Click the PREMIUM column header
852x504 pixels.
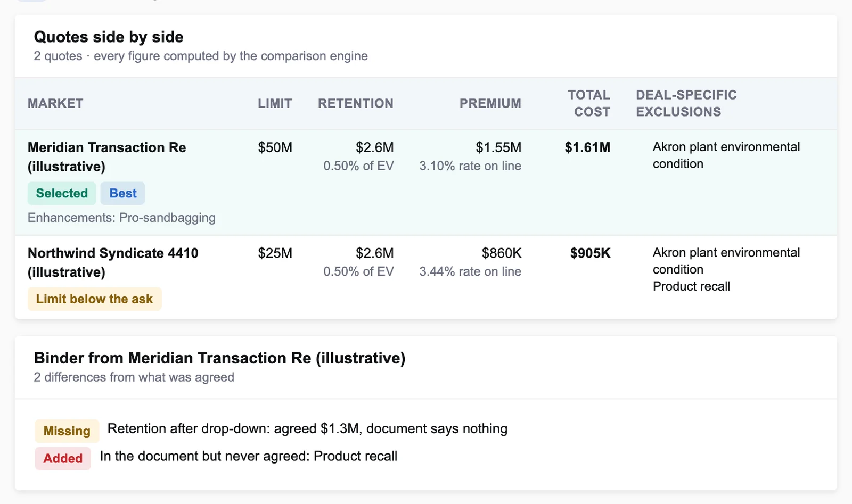pos(490,103)
